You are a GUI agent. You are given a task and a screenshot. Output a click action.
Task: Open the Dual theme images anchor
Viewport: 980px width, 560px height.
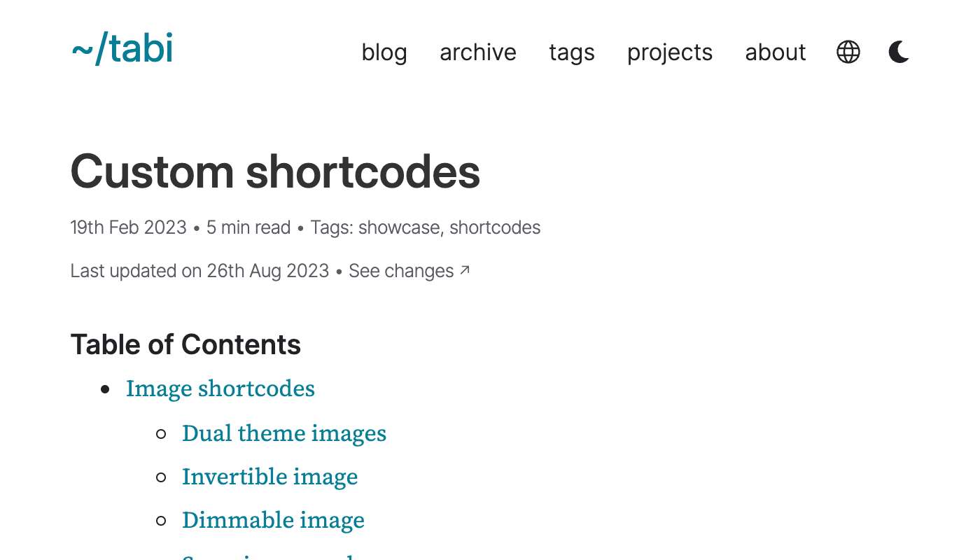[x=284, y=434]
